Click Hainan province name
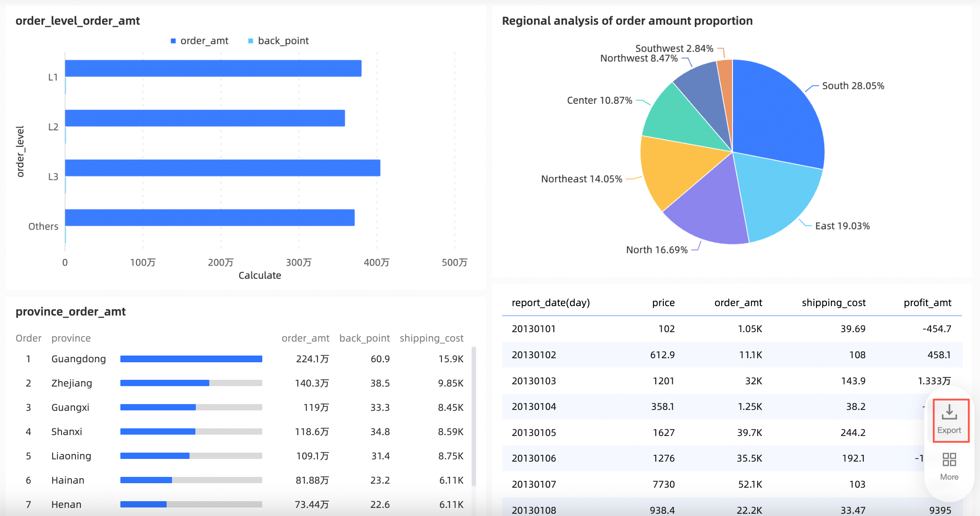Image resolution: width=980 pixels, height=516 pixels. coord(67,480)
